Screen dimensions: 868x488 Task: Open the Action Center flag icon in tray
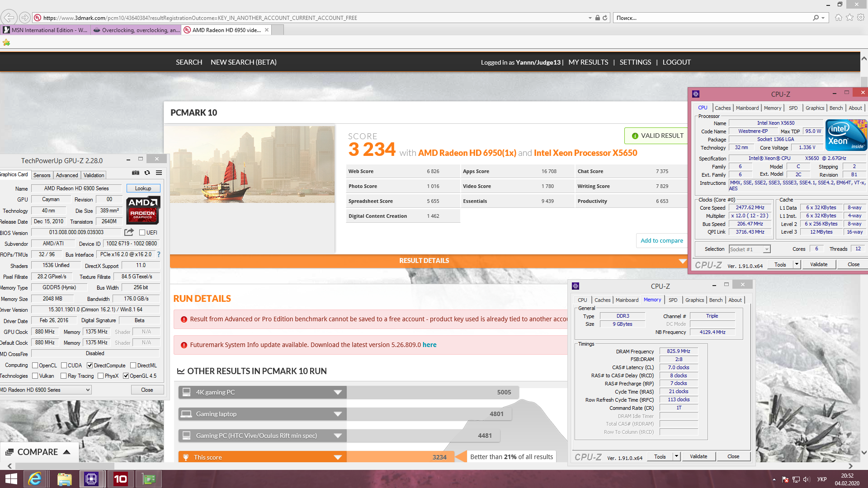click(x=785, y=479)
